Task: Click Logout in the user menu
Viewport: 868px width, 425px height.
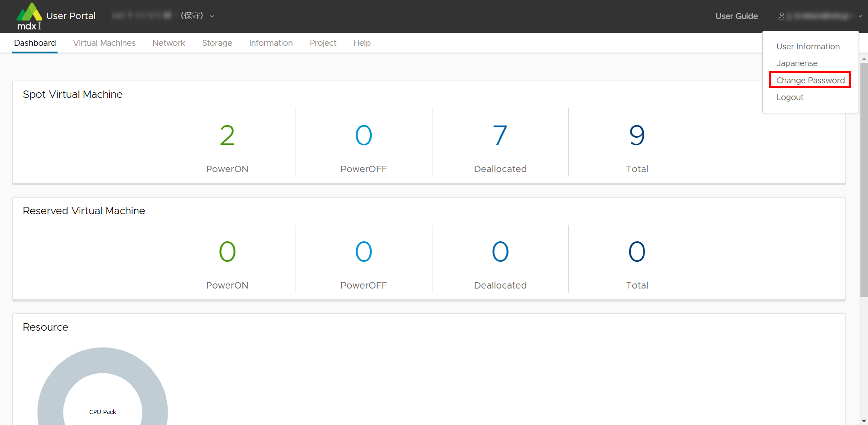Action: (789, 97)
